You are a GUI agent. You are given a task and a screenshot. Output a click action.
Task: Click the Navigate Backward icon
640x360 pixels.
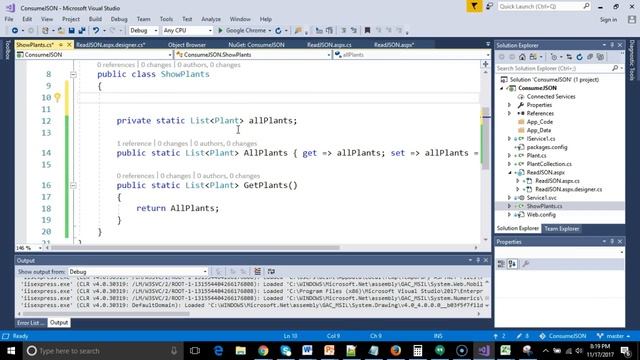pyautogui.click(x=15, y=31)
